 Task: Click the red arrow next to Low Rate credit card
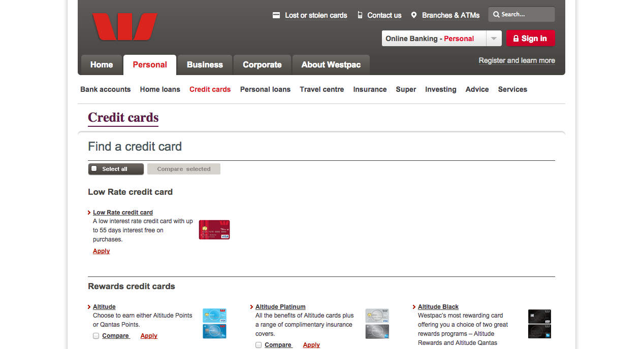tap(89, 213)
